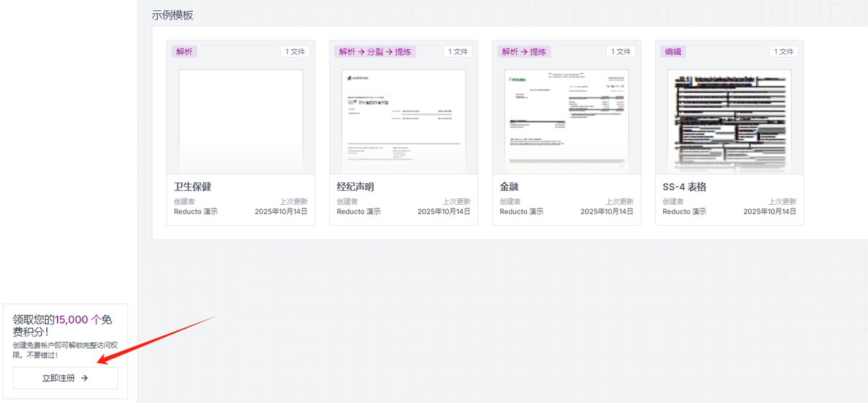Click the 2025年10月14日 date on 金融 card
The height and width of the screenshot is (403, 868).
607,211
